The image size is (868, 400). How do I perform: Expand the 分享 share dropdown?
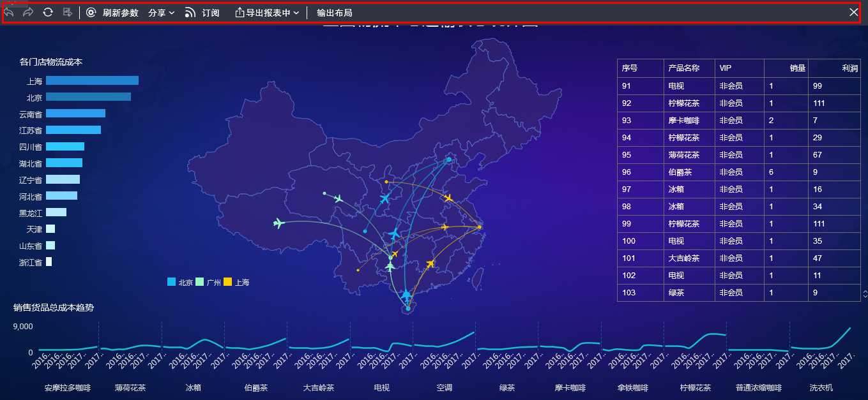click(162, 12)
